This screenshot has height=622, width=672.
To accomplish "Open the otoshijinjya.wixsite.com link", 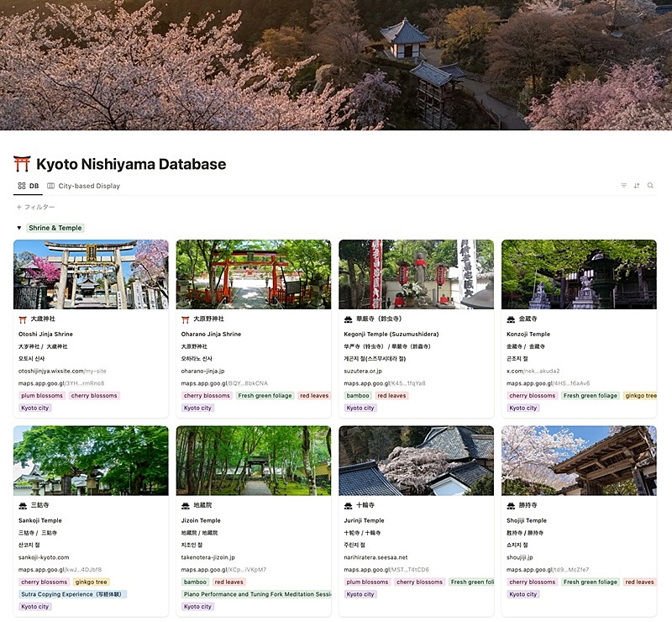I will 61,371.
